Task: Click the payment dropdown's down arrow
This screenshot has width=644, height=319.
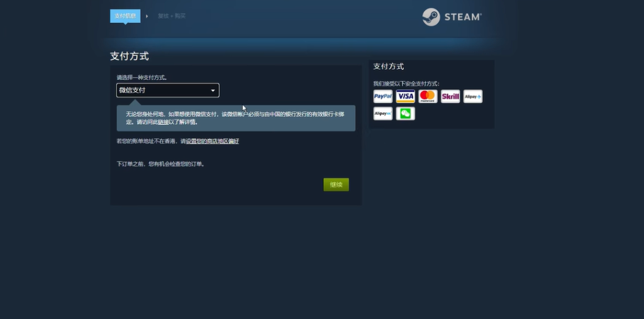Action: click(x=213, y=90)
